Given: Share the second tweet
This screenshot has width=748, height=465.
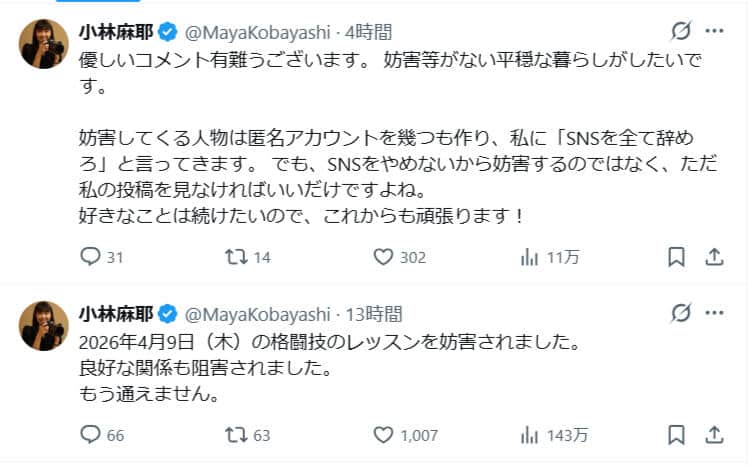Looking at the screenshot, I should (714, 435).
